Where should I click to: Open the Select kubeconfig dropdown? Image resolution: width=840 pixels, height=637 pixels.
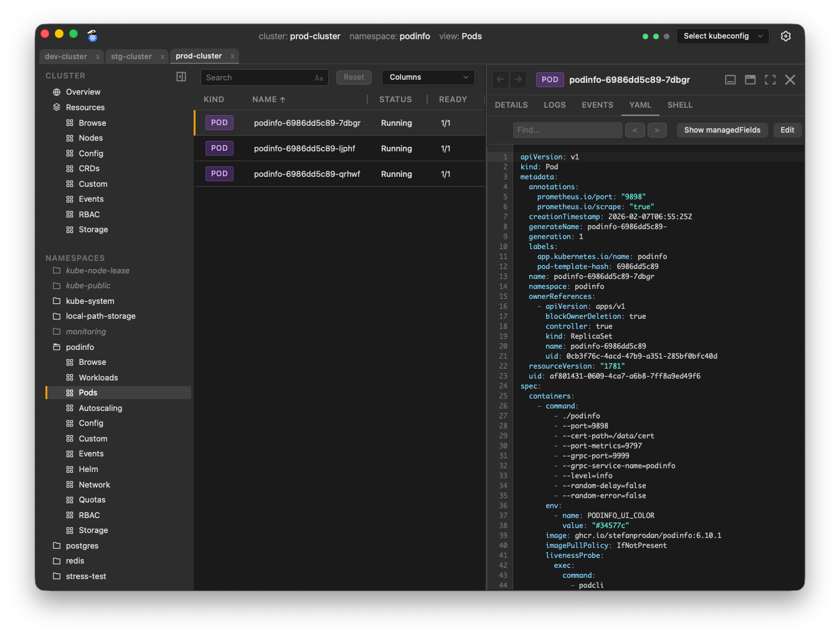coord(722,36)
